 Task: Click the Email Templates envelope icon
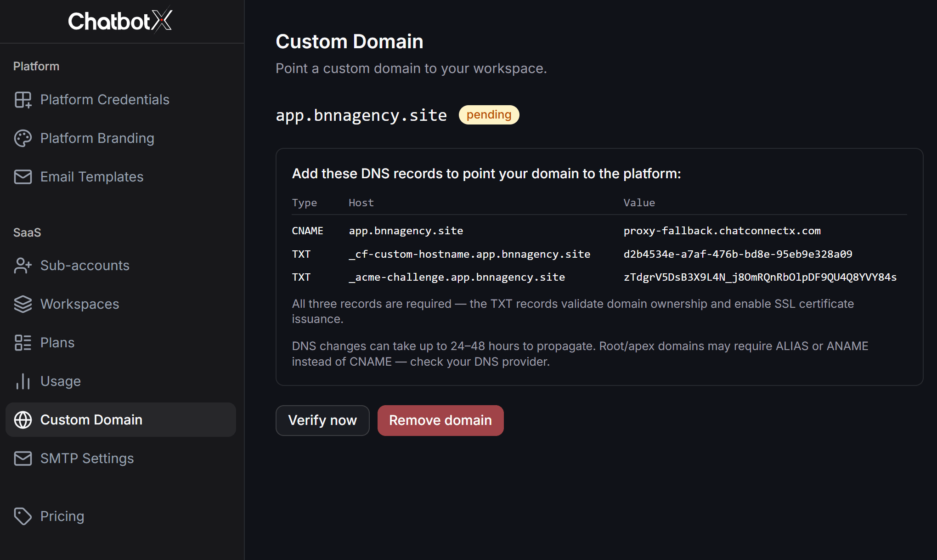click(x=23, y=177)
